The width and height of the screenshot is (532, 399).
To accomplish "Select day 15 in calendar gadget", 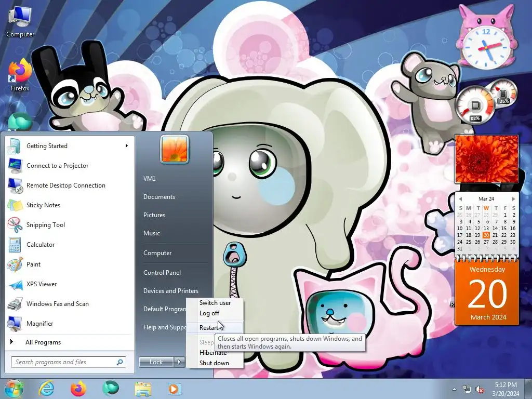I will [x=504, y=229].
